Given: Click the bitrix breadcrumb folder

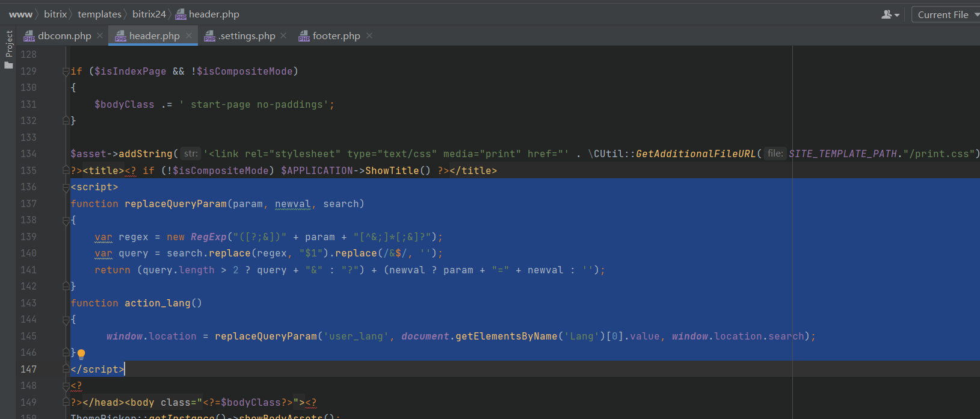Looking at the screenshot, I should click(55, 14).
